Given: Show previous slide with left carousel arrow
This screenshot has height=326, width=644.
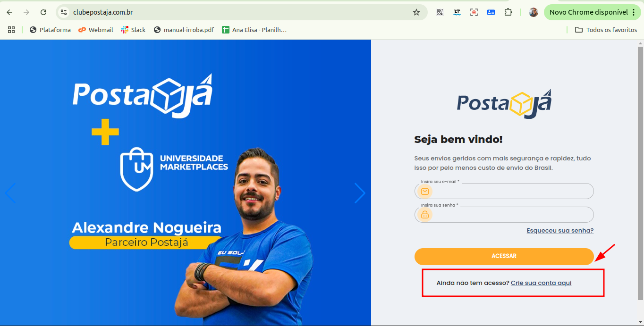Looking at the screenshot, I should [10, 193].
